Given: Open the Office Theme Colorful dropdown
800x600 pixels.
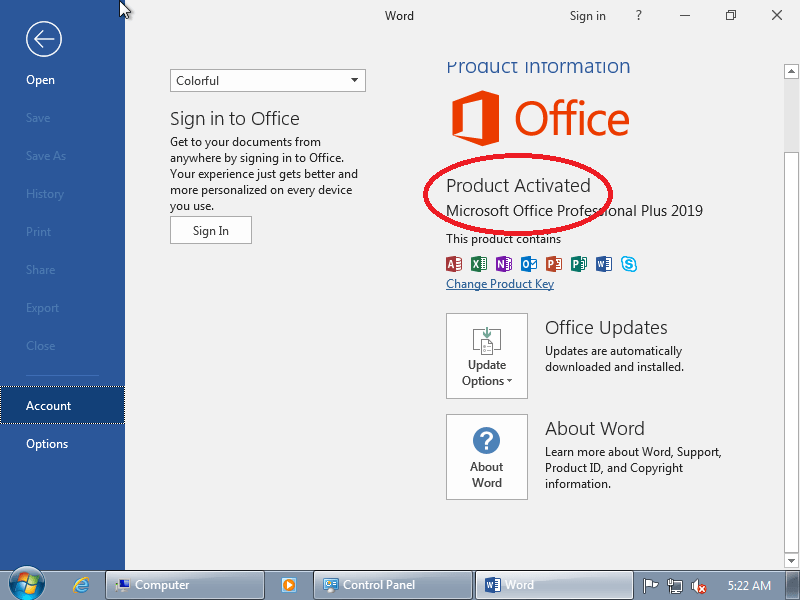Looking at the screenshot, I should (268, 81).
